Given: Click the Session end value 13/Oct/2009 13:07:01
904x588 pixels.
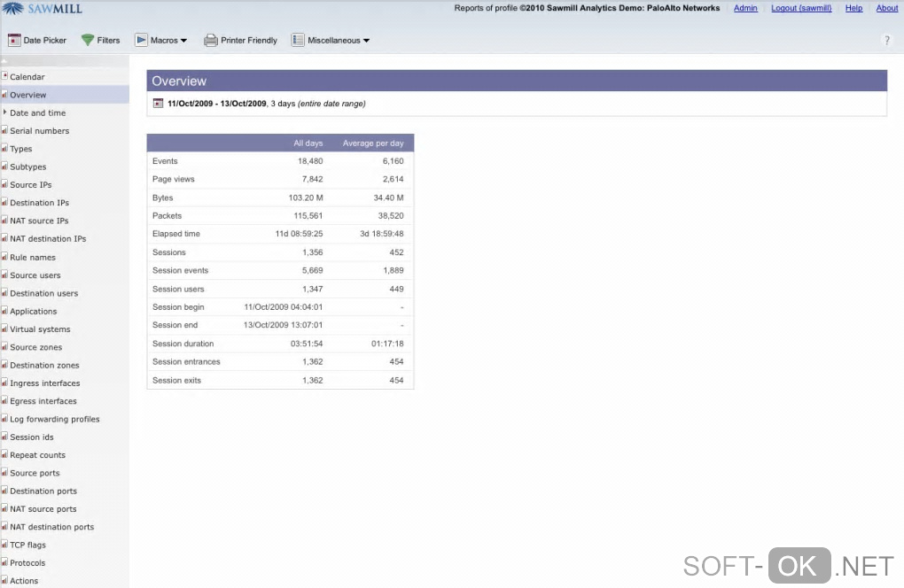Looking at the screenshot, I should (283, 325).
